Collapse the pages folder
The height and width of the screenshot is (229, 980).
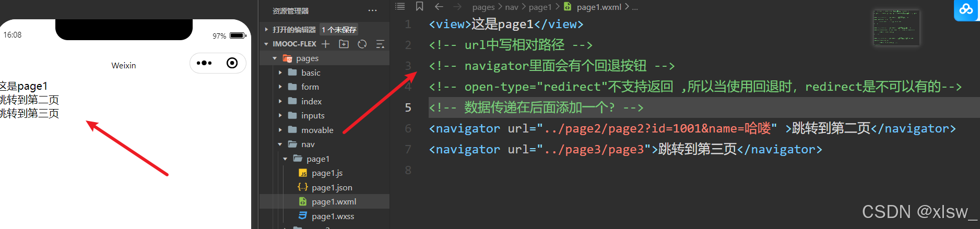tap(275, 58)
